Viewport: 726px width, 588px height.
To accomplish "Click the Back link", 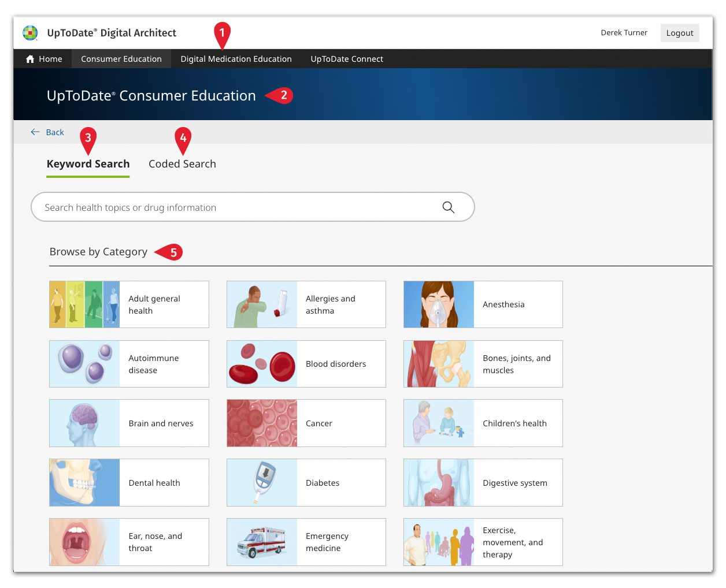I will click(x=54, y=132).
